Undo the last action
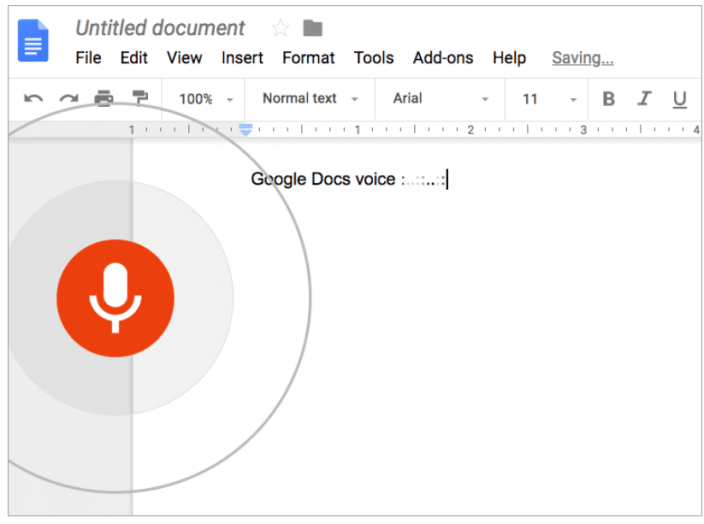Screen dimensions: 704x524 click(33, 98)
